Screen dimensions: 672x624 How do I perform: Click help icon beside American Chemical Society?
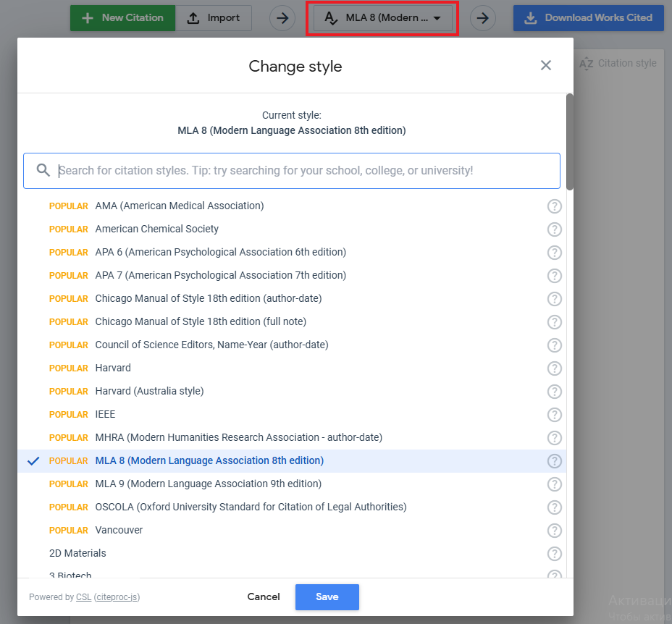click(554, 229)
